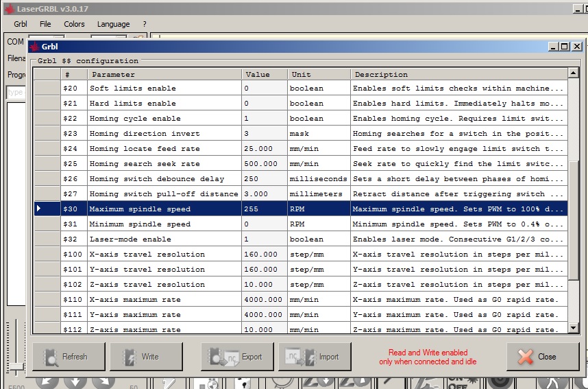588x389 pixels.
Task: Select value 3 of Homing direction invert
Action: click(265, 133)
